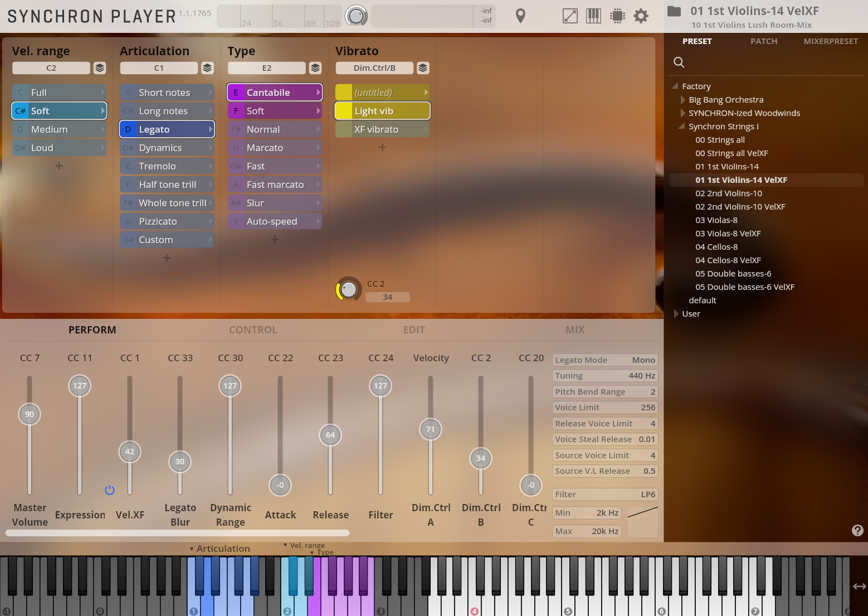
Task: Open the location pin marker icon
Action: coord(520,16)
